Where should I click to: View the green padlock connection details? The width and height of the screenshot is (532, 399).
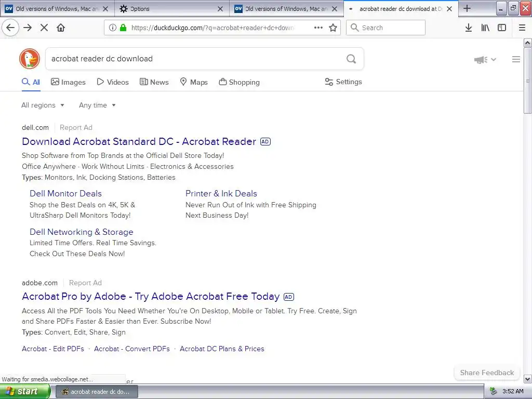pos(123,28)
